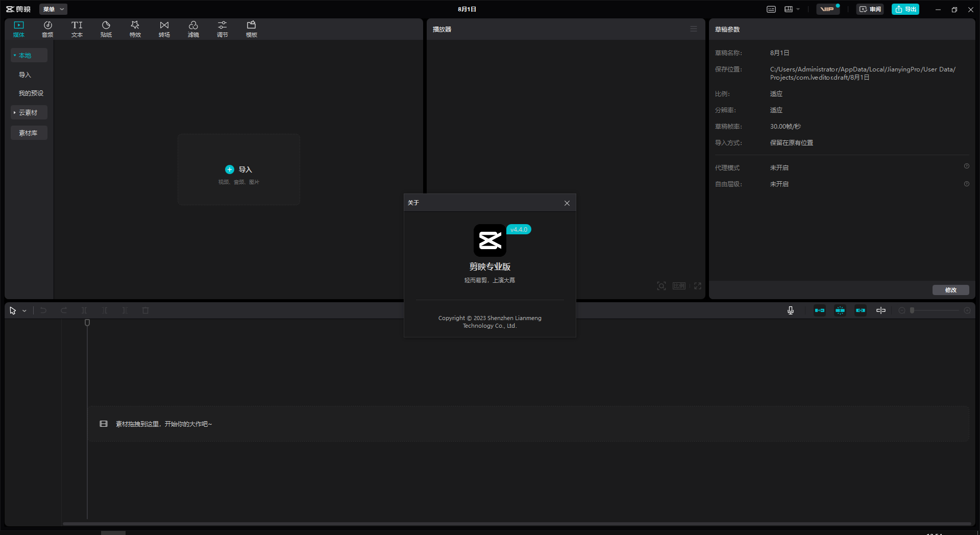The width and height of the screenshot is (980, 535).
Task: Click the import drop area subtitle text
Action: 239,182
